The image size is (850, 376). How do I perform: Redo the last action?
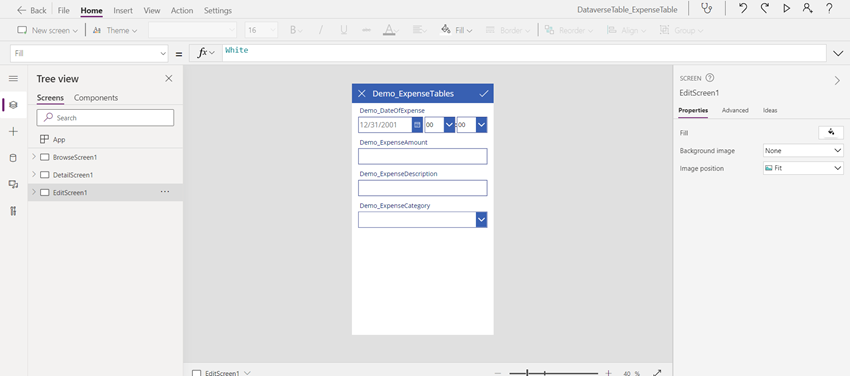point(764,8)
